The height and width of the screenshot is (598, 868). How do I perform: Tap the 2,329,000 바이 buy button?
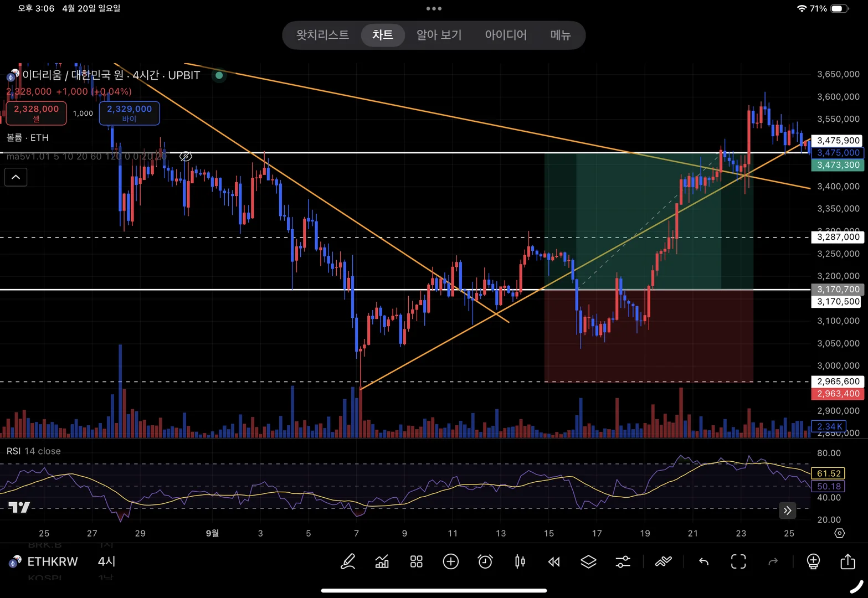tap(130, 113)
